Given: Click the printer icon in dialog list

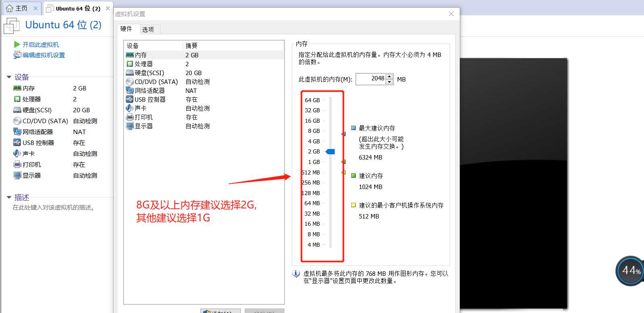Looking at the screenshot, I should (130, 117).
